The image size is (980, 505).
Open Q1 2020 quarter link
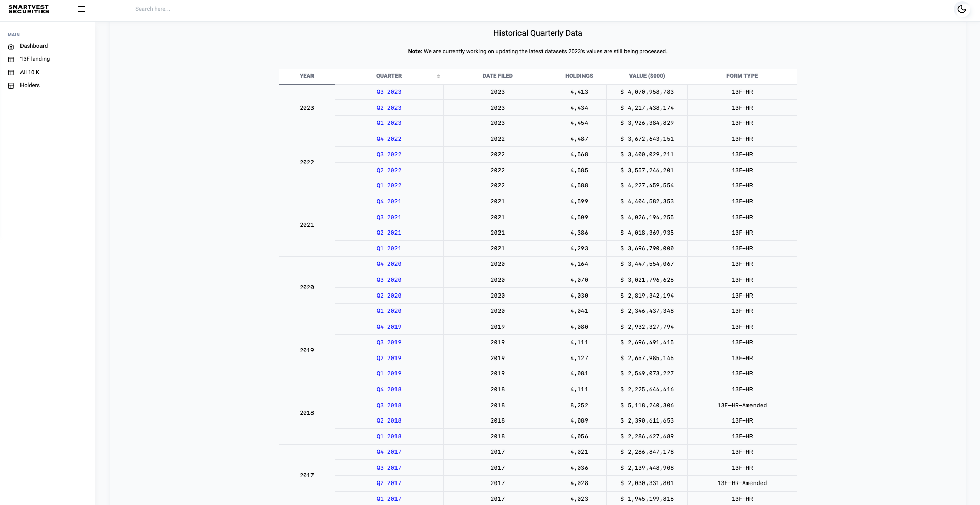click(x=389, y=311)
